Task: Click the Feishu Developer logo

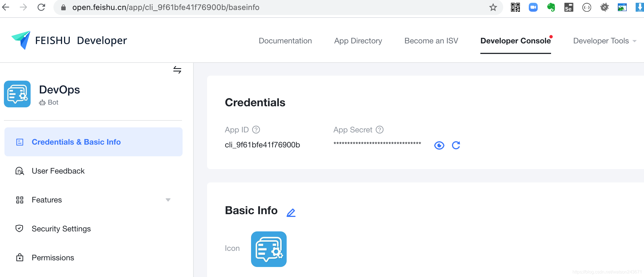Action: 69,41
